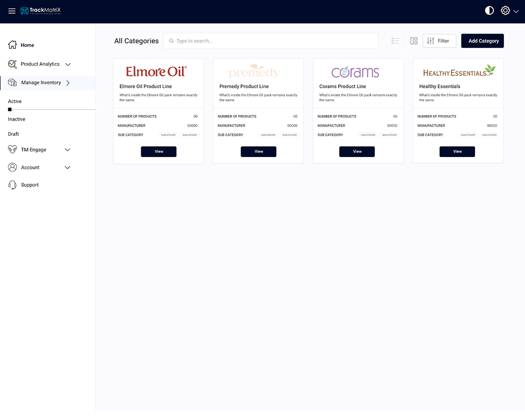Viewport: 525px width, 420px height.
Task: Select the Active inventory filter
Action: tap(15, 101)
